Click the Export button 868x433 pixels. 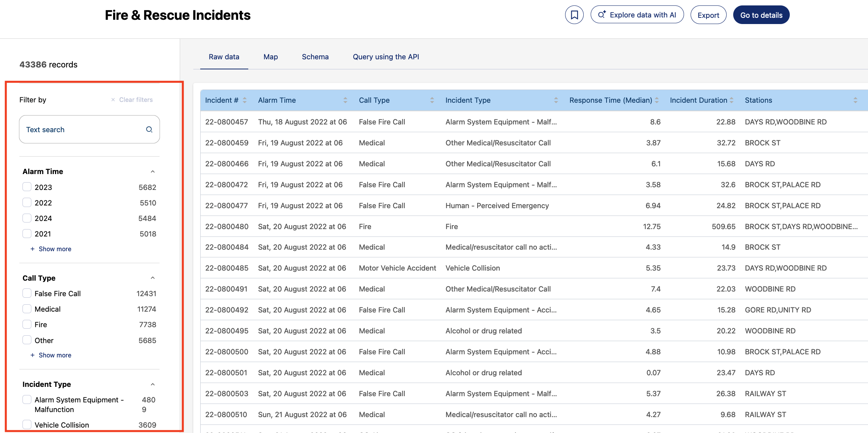click(708, 15)
